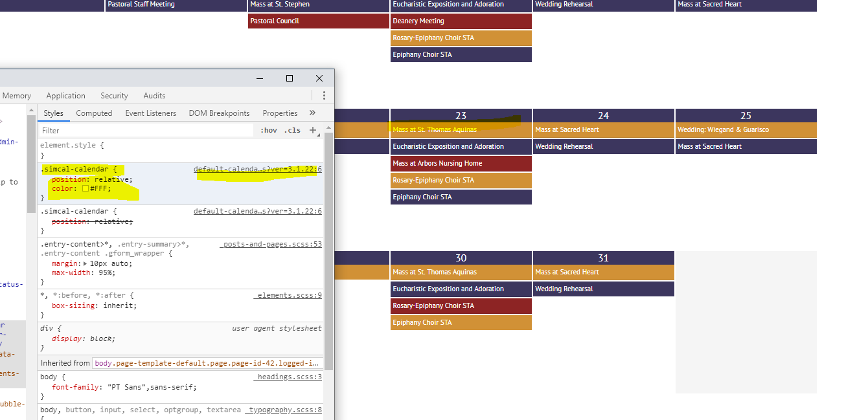Click the Filter styles input field

146,130
